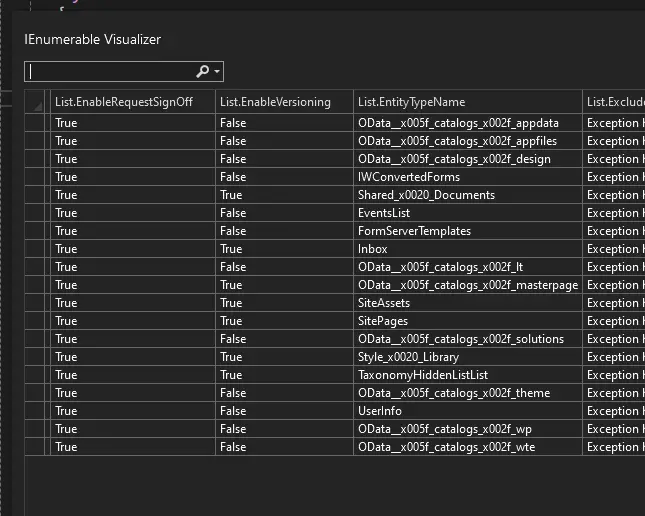Click inside the visualizer search box
The width and height of the screenshot is (645, 516).
[x=110, y=72]
